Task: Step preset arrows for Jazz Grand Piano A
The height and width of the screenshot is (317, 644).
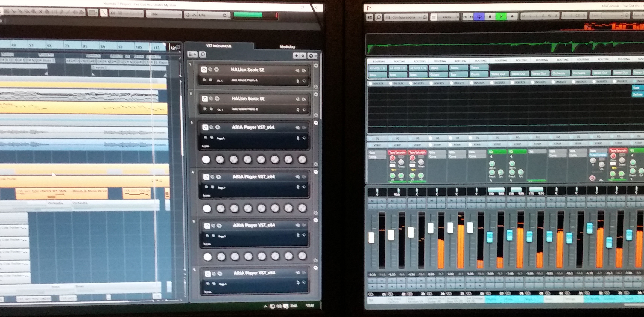Action: [297, 81]
